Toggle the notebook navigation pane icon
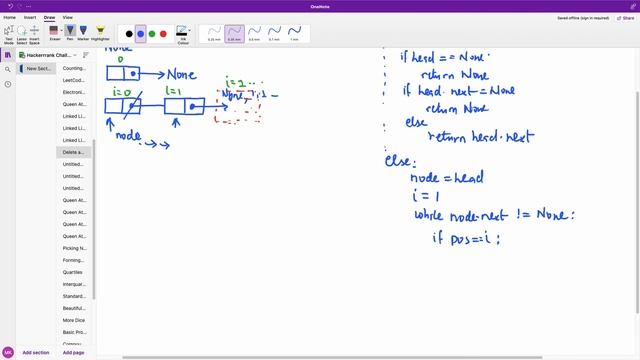Image resolution: width=640 pixels, height=360 pixels. tap(8, 55)
